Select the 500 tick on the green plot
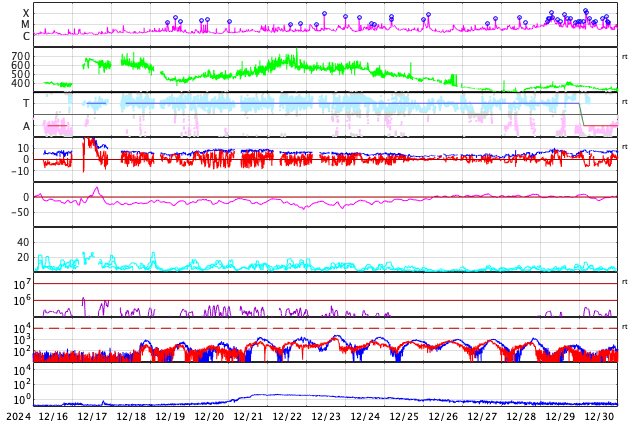The height and width of the screenshot is (424, 634). [21, 74]
